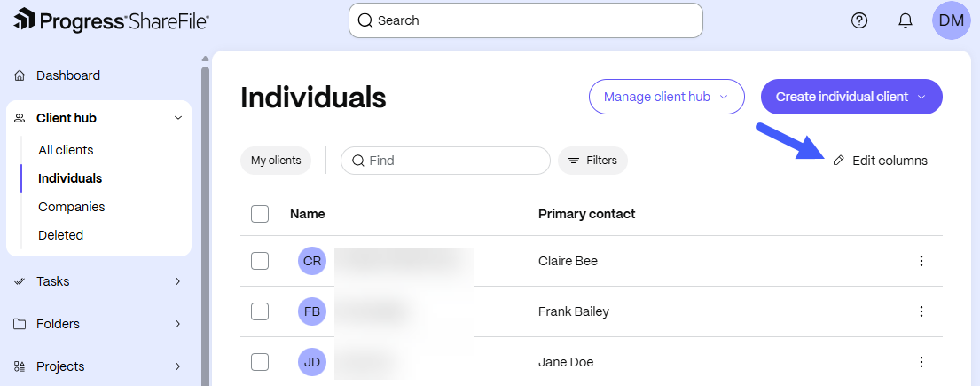Click the CR client avatar

pyautogui.click(x=312, y=261)
